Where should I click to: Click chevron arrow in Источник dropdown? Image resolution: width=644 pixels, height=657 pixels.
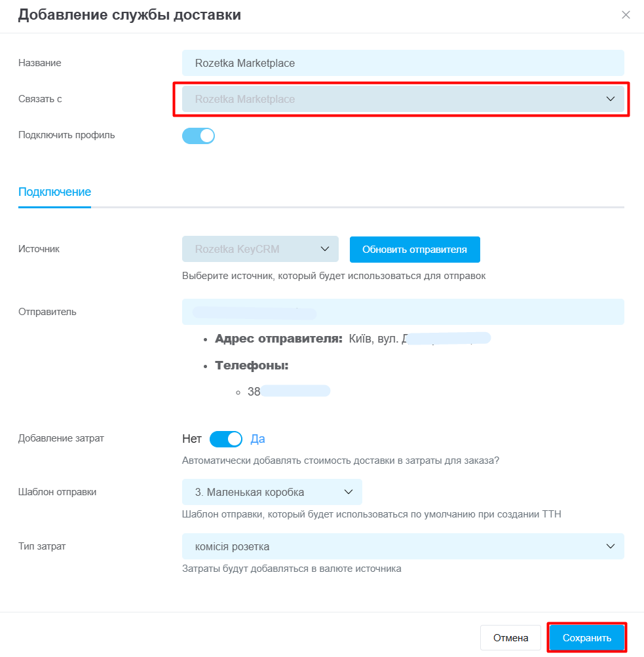click(324, 249)
